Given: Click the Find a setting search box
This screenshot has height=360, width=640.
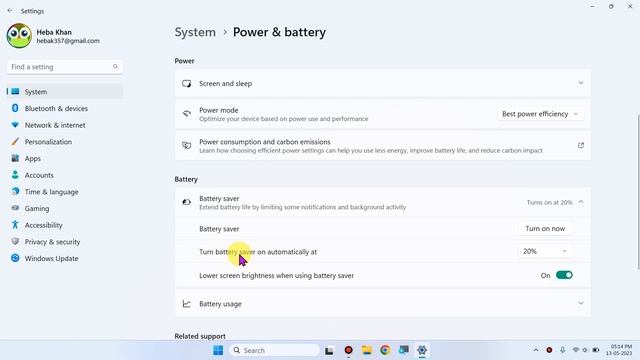Looking at the screenshot, I should click(x=65, y=67).
